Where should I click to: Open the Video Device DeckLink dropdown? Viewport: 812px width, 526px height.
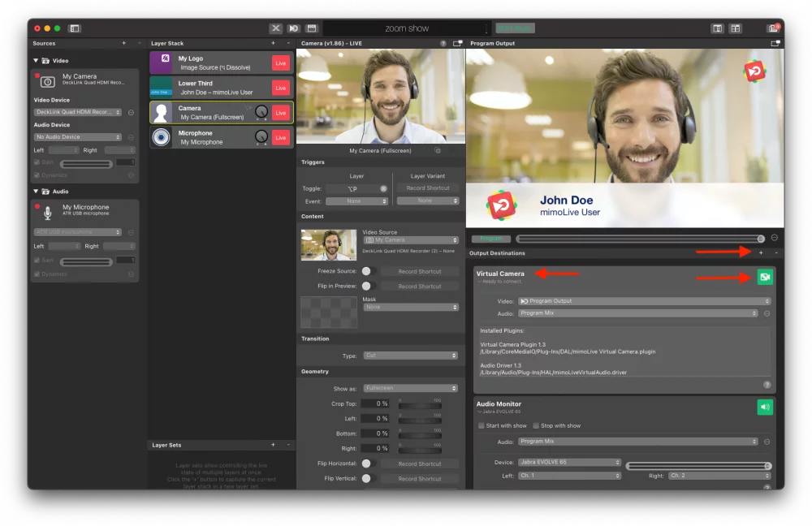point(78,112)
